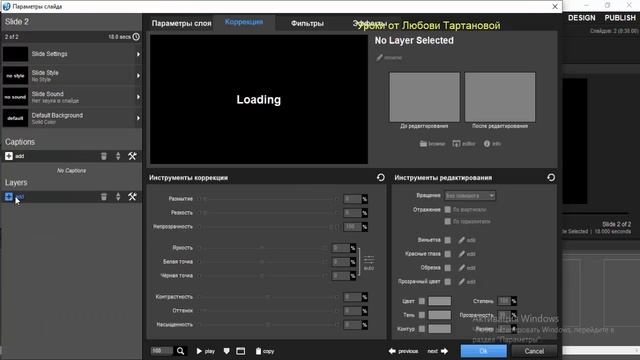This screenshot has height=360, width=640.
Task: Open the Вращение rotation dropdown
Action: [470, 196]
